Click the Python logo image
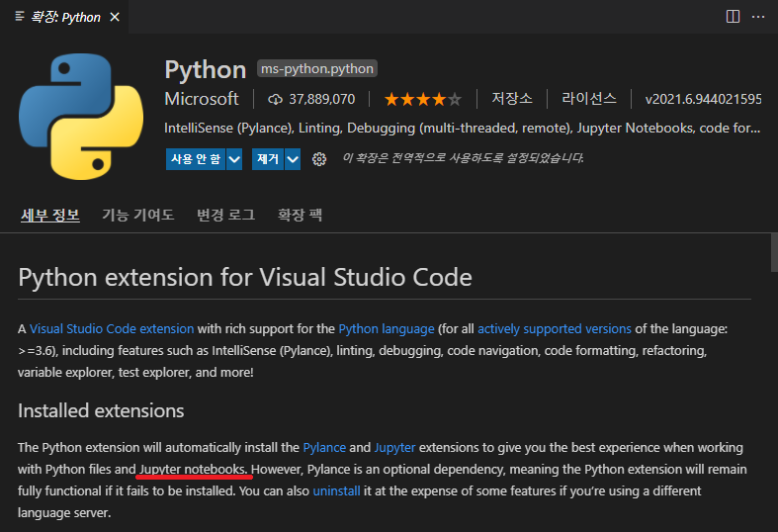Screen dimensions: 778x532 coord(81,117)
